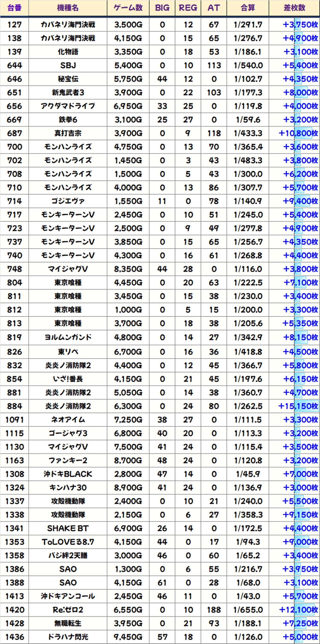Select the AT column header
Viewport: 320px width, 644px height.
(x=214, y=8)
